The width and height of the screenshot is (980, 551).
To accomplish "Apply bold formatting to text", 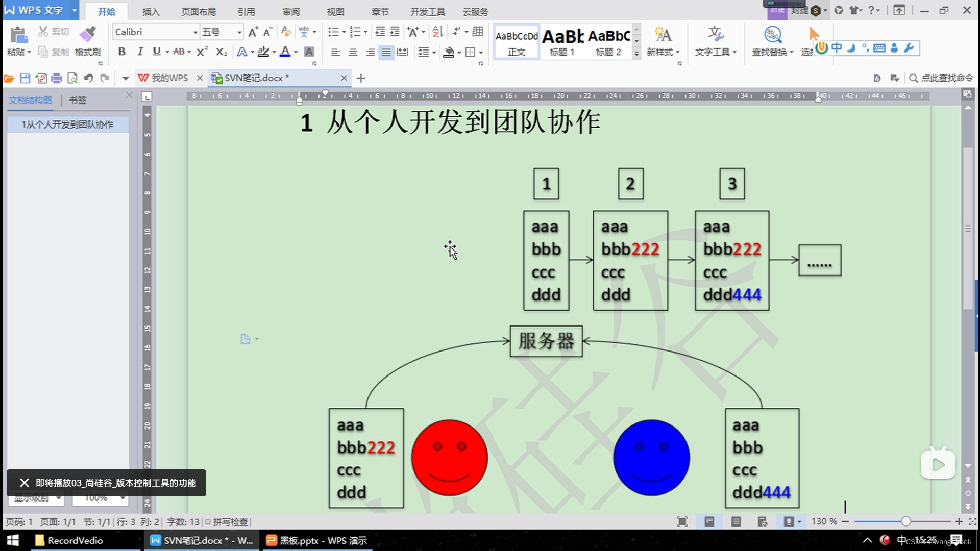I will [x=121, y=52].
